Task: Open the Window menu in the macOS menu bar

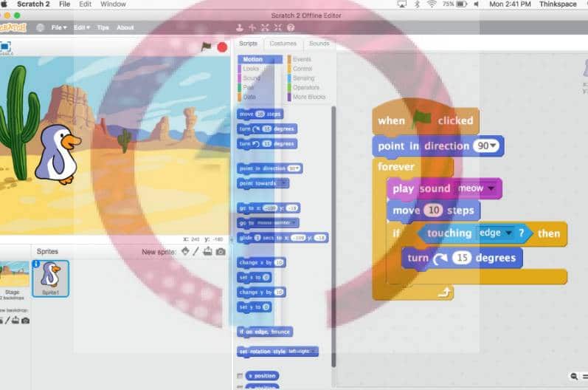Action: [x=113, y=4]
